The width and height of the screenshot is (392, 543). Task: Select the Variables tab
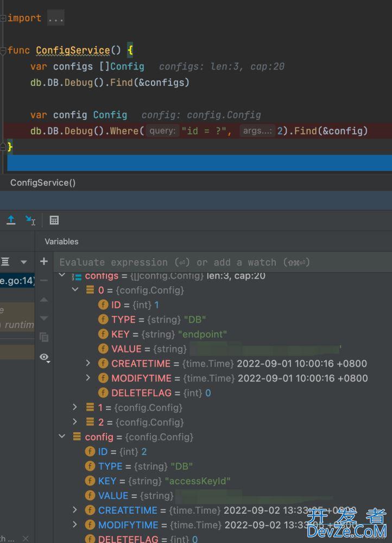click(62, 242)
